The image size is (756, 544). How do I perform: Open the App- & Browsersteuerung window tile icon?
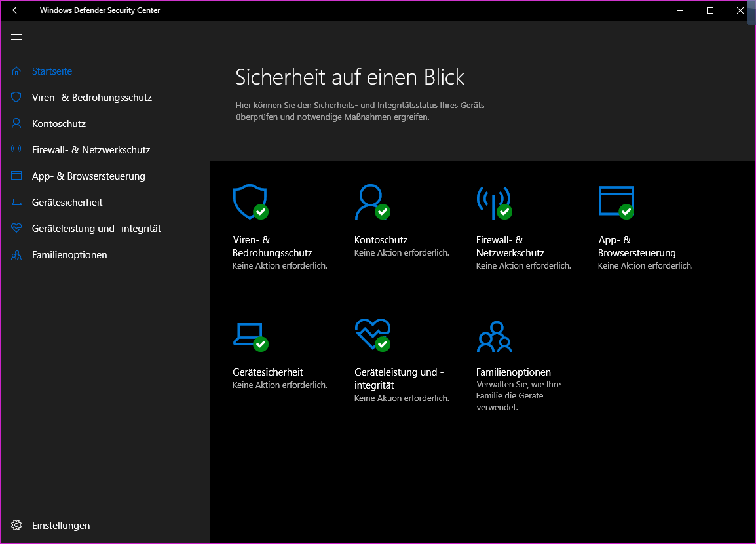(616, 202)
